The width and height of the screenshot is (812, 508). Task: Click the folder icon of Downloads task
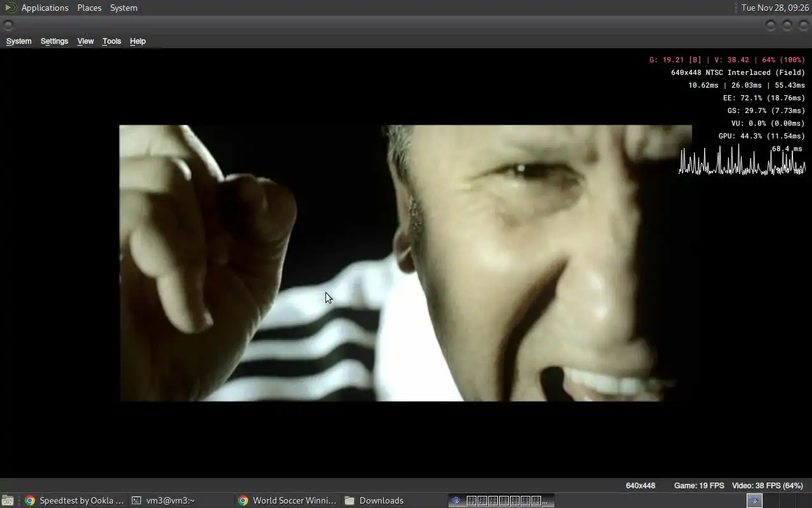click(350, 500)
